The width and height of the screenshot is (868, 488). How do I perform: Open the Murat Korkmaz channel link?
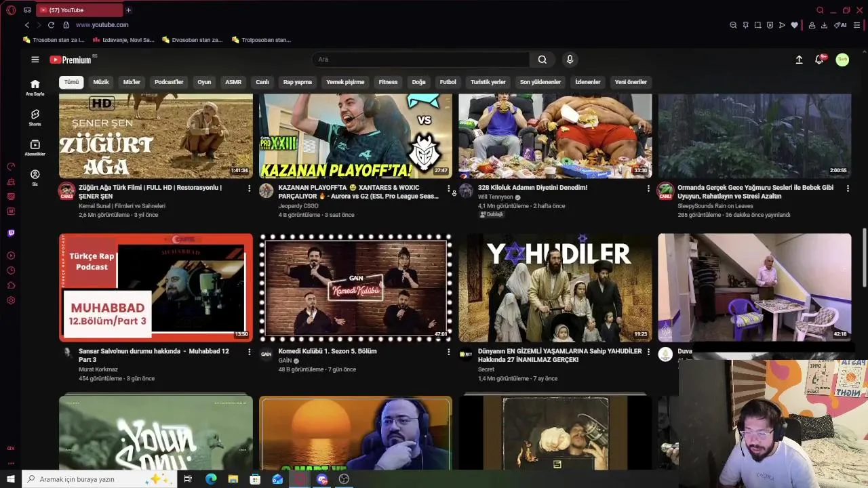(x=98, y=370)
